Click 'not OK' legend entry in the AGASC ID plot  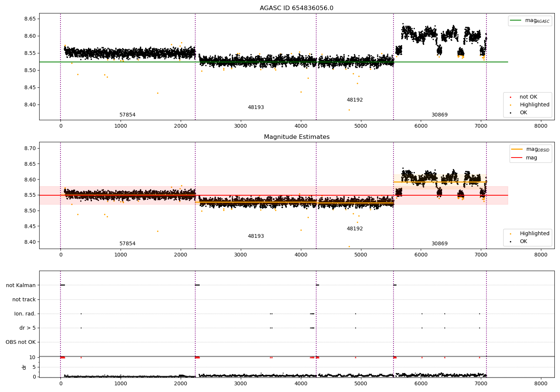(528, 97)
